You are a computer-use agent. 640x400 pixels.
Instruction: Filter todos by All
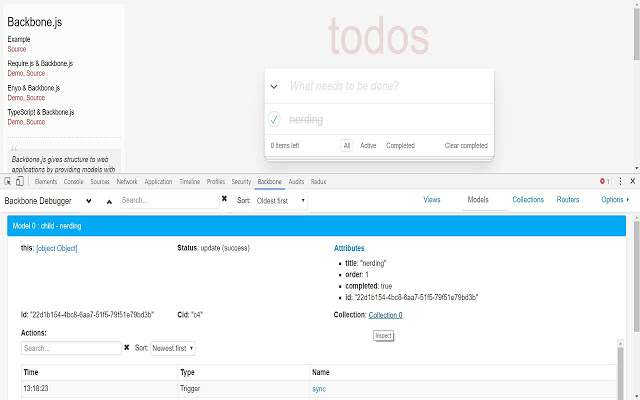[347, 145]
